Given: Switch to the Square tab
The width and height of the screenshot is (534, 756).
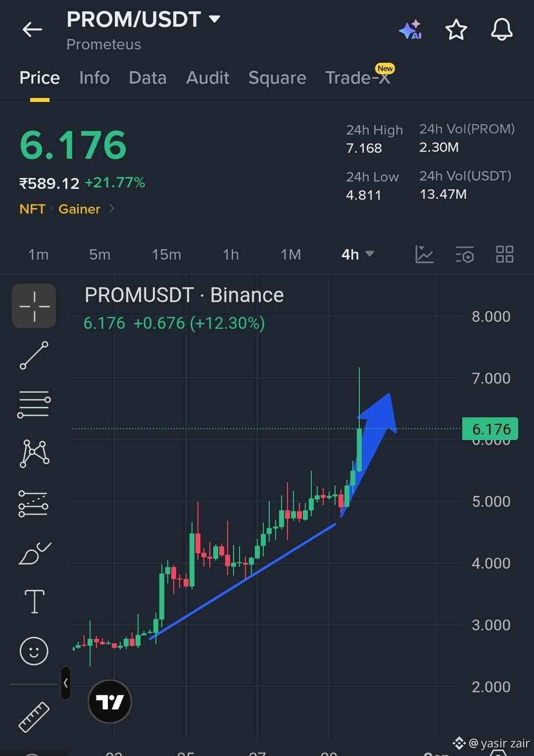Looking at the screenshot, I should 277,78.
